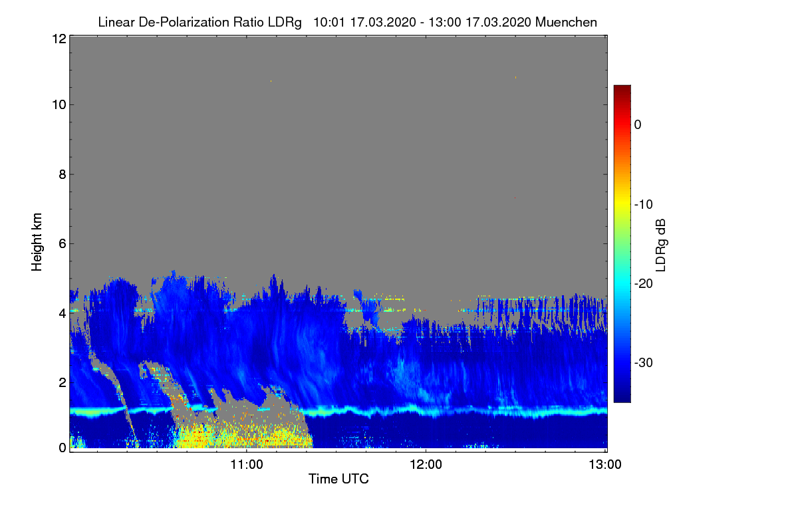Click the cyan melting layer band at 12:00
This screenshot has height=532, width=798.
426,412
